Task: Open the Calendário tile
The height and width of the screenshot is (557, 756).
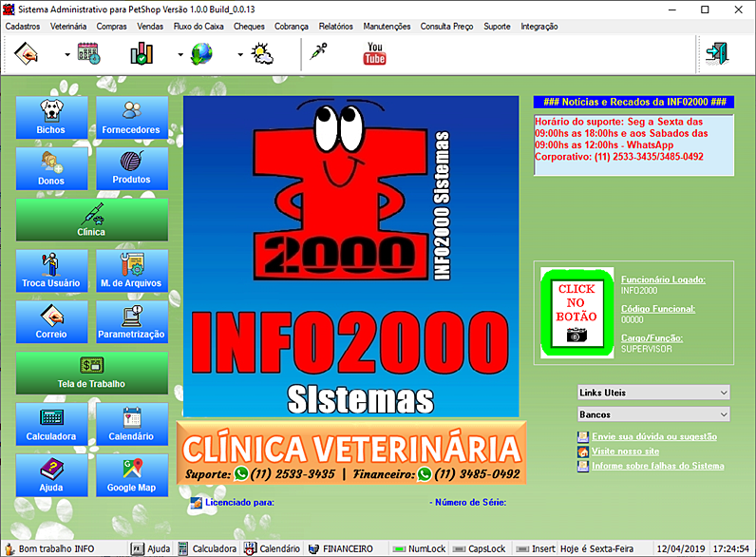Action: click(x=132, y=424)
